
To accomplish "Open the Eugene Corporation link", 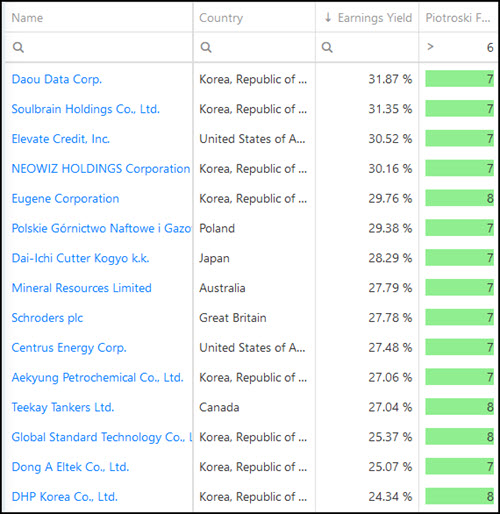I will 65,199.
